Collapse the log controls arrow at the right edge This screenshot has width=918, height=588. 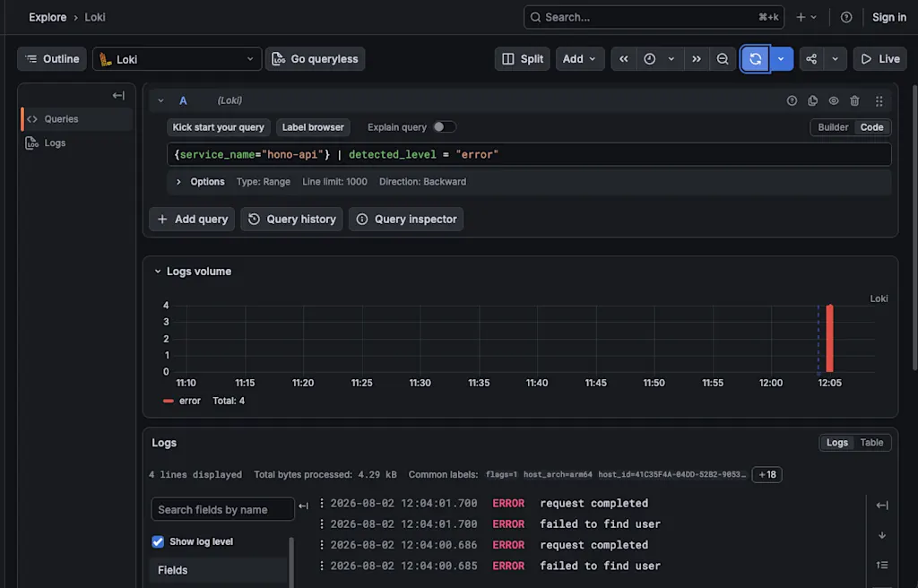coord(882,506)
